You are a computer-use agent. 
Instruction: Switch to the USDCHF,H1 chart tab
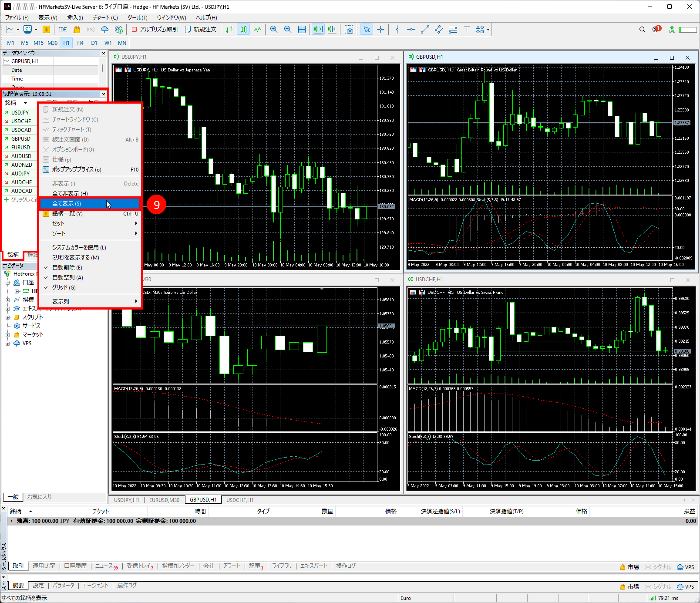240,500
